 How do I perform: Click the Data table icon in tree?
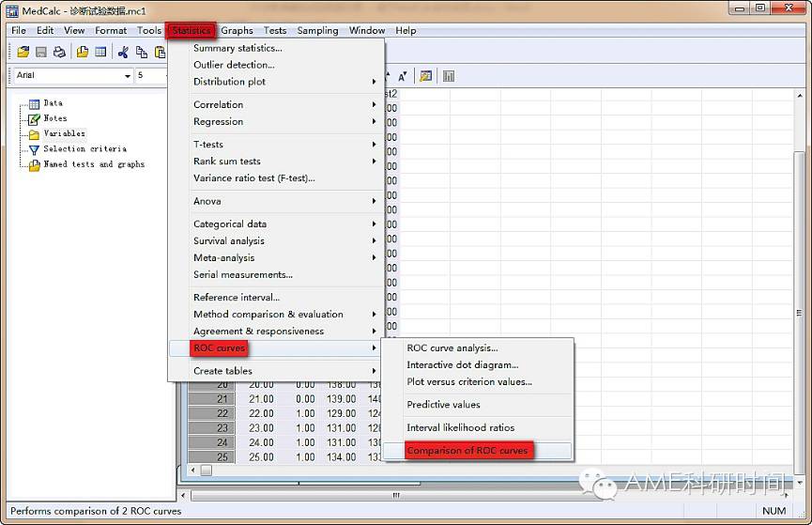pos(34,104)
